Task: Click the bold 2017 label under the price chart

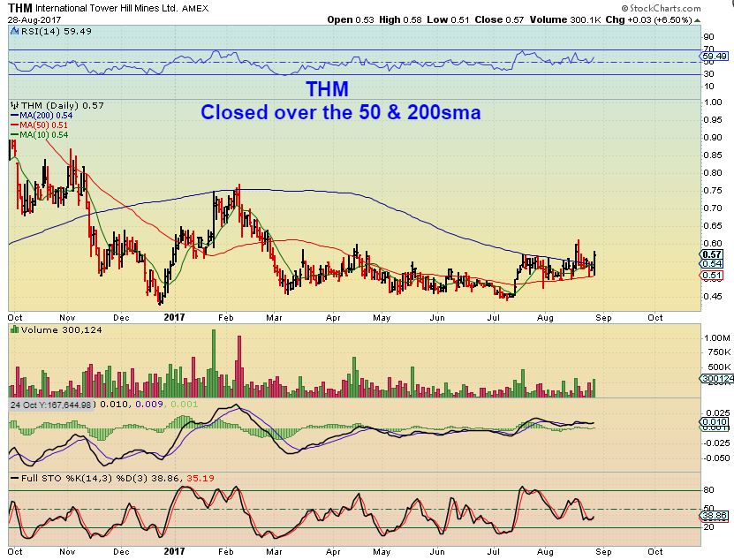Action: coord(174,317)
